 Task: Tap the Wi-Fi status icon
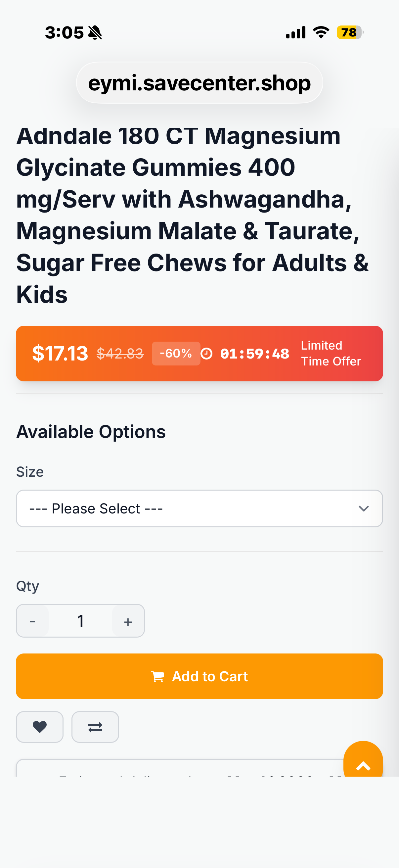point(321,32)
